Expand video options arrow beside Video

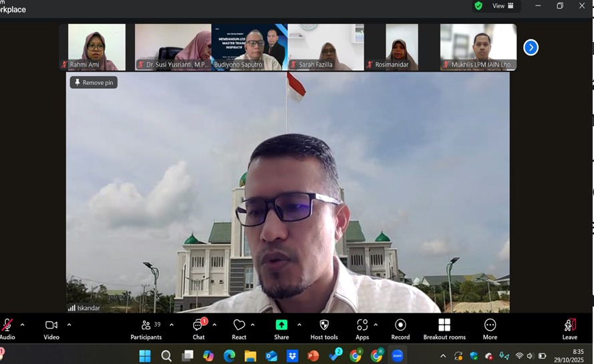(x=69, y=325)
